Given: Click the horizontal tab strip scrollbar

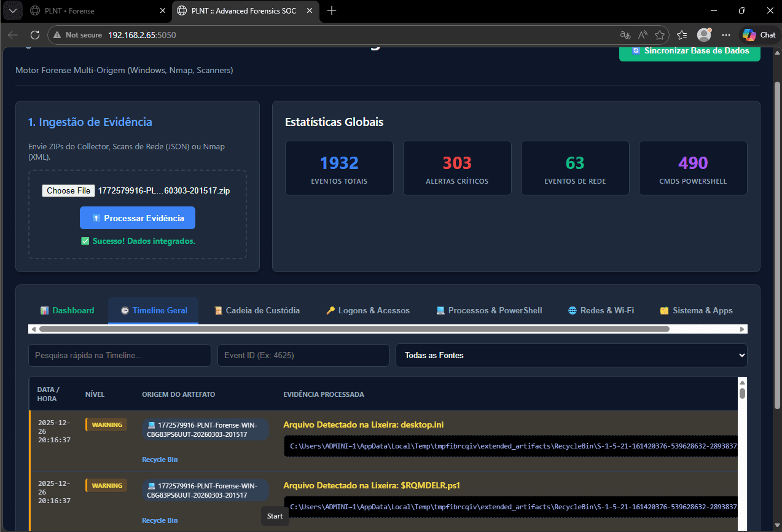Looking at the screenshot, I should pyautogui.click(x=354, y=329).
